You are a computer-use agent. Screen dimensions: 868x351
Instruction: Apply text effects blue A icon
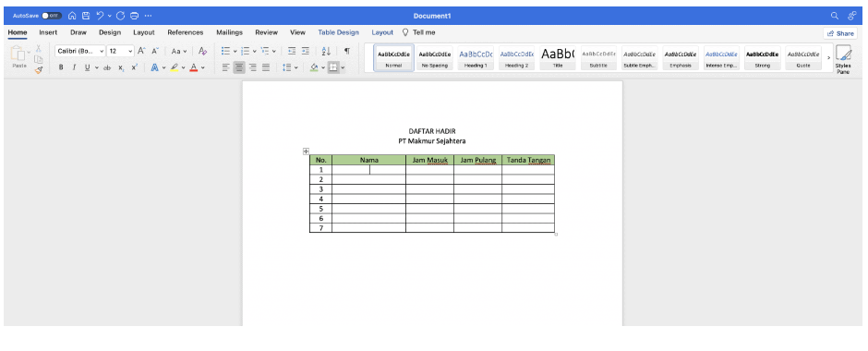[x=155, y=67]
